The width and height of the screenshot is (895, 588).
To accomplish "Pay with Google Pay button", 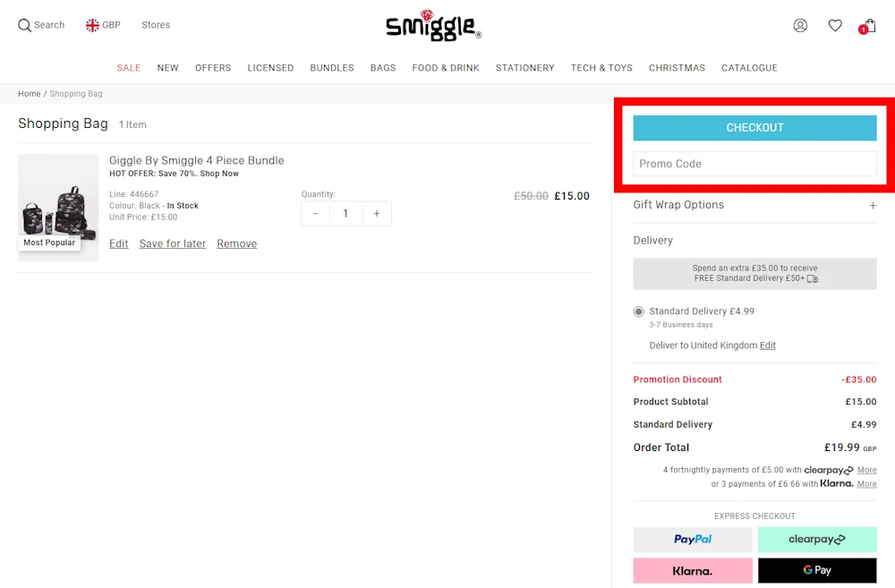I will tap(817, 570).
